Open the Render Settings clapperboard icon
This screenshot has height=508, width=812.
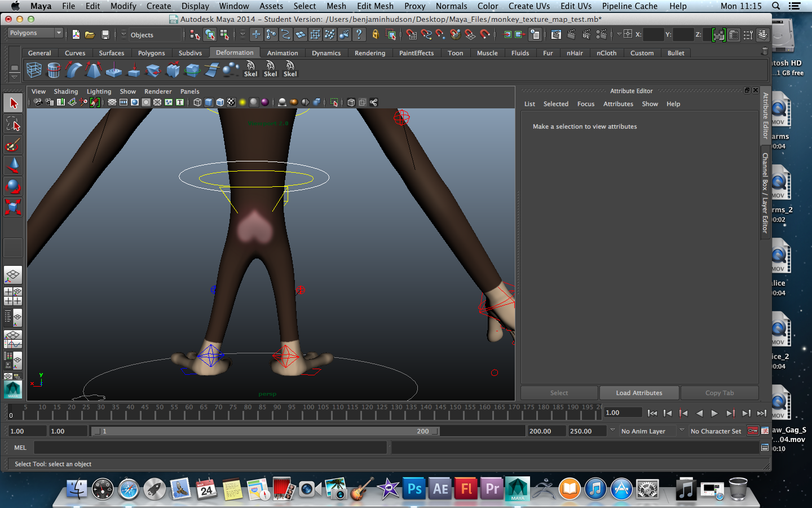601,35
